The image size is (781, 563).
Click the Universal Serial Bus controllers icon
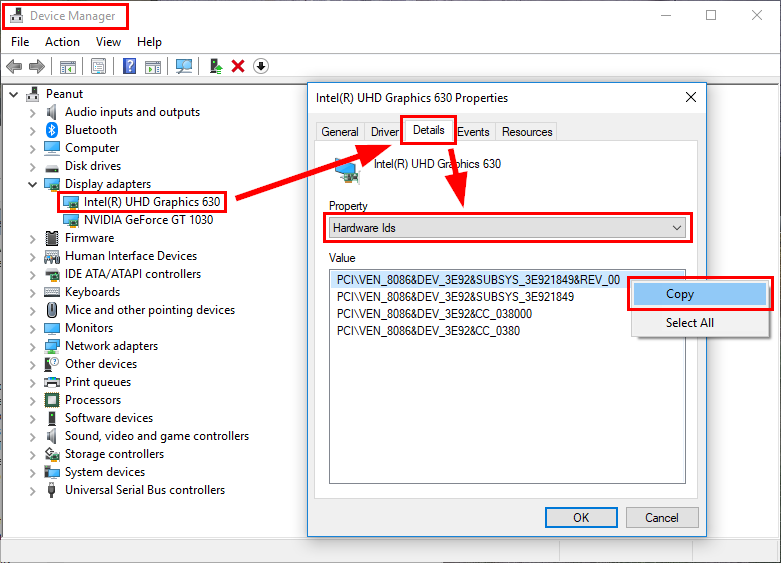click(51, 490)
